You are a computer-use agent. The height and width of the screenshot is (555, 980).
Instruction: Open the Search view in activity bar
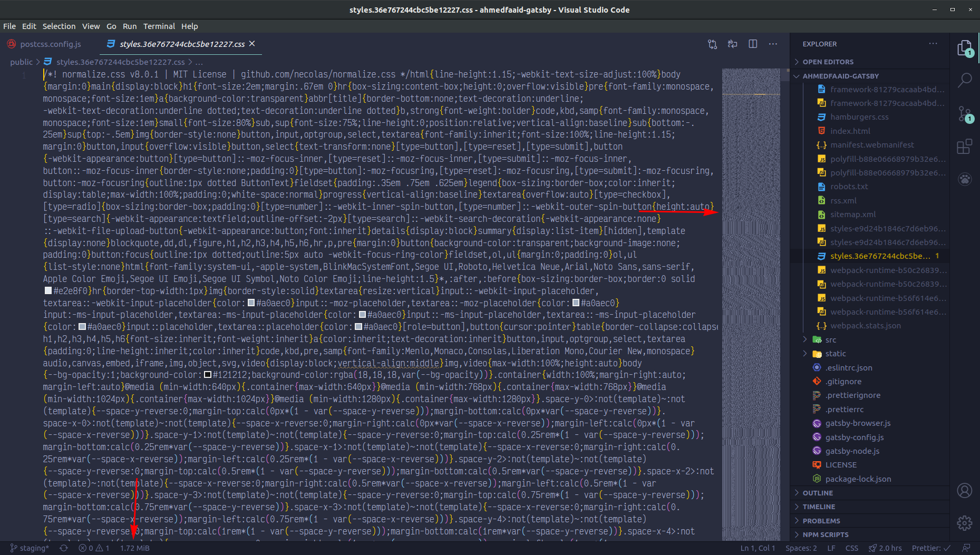964,80
